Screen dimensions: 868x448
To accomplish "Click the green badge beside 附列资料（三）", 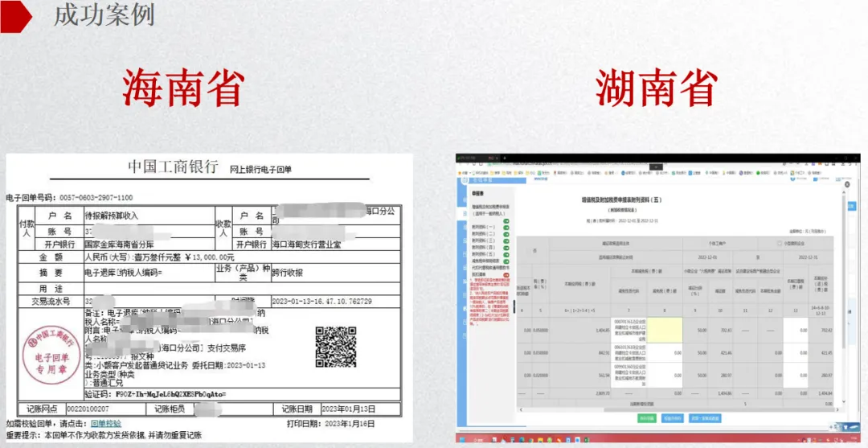I will coord(506,240).
